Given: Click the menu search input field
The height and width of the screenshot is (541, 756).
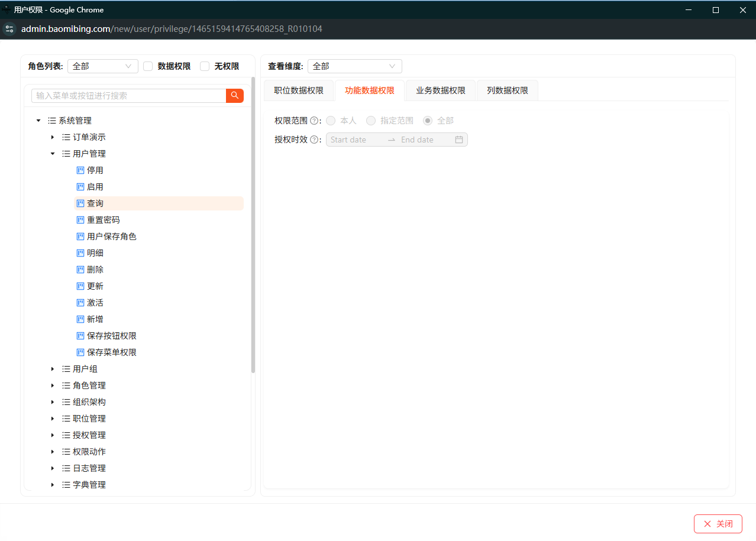Looking at the screenshot, I should pos(128,96).
